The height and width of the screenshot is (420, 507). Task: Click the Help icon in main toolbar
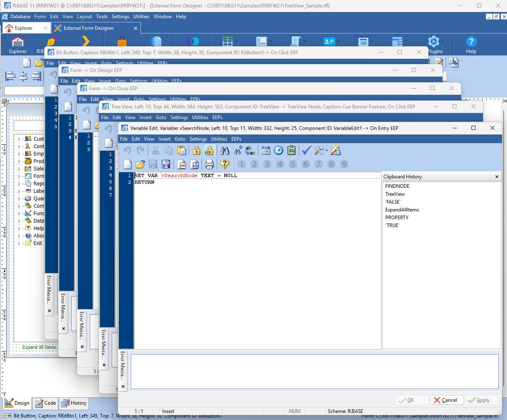(x=471, y=45)
